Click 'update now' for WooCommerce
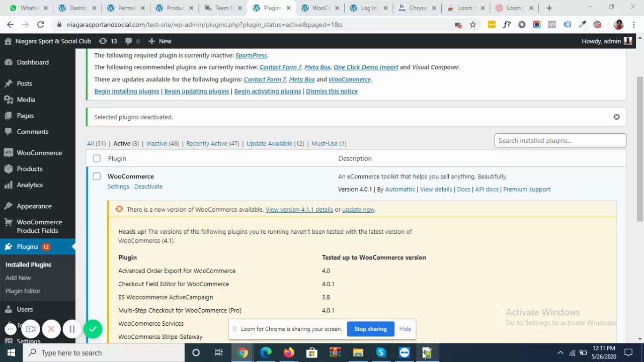 (x=358, y=210)
